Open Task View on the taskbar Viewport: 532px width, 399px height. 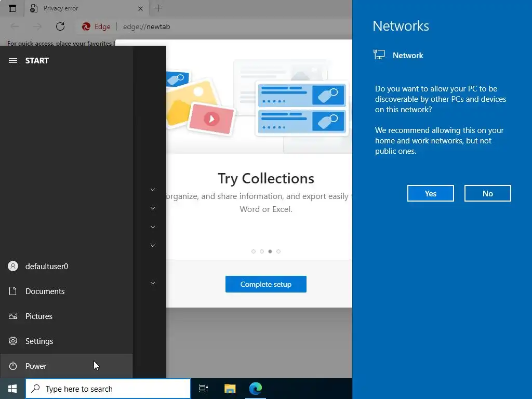click(x=204, y=389)
